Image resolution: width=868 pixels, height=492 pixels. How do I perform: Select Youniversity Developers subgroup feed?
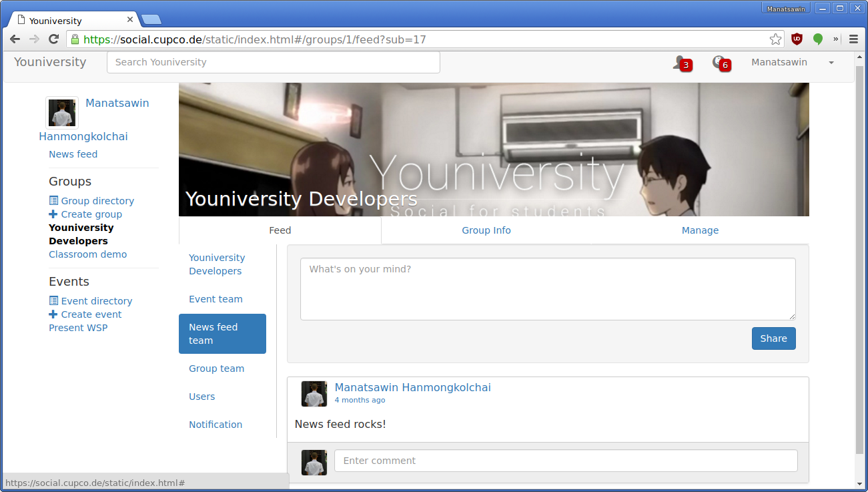[x=222, y=264]
